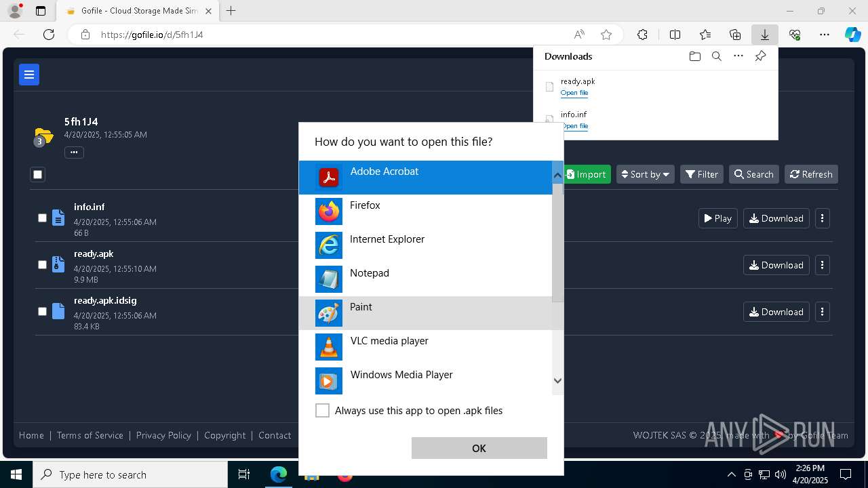Choose Paint from the app list

[426, 313]
